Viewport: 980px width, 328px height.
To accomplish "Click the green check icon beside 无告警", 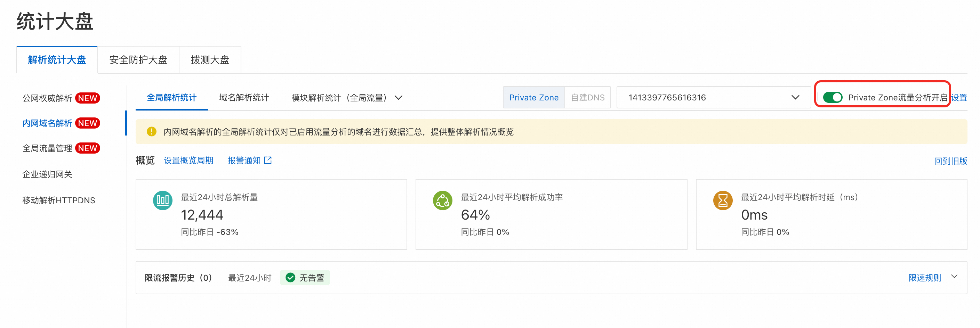I will pyautogui.click(x=290, y=278).
